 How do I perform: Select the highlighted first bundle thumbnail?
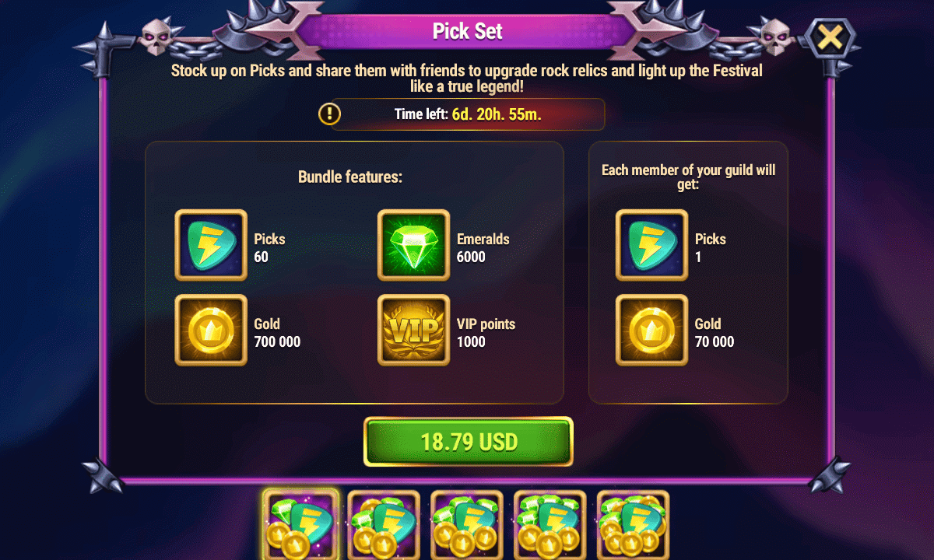point(300,524)
